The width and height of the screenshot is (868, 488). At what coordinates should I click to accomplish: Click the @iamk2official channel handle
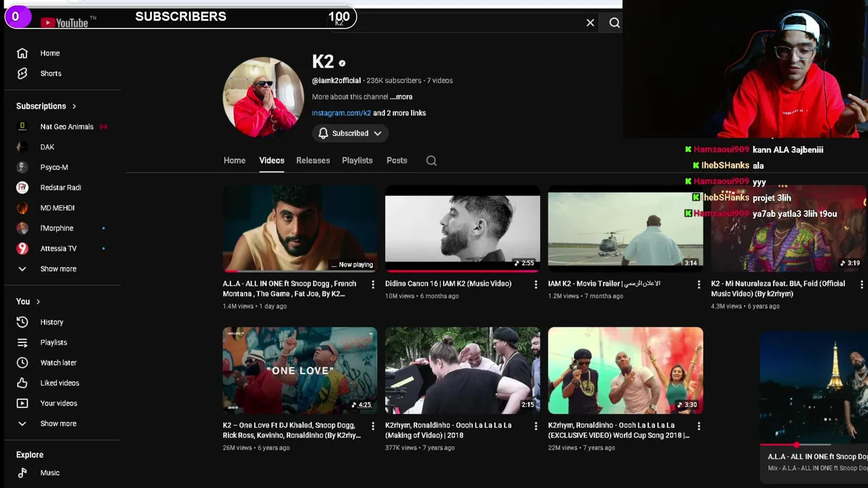(336, 81)
